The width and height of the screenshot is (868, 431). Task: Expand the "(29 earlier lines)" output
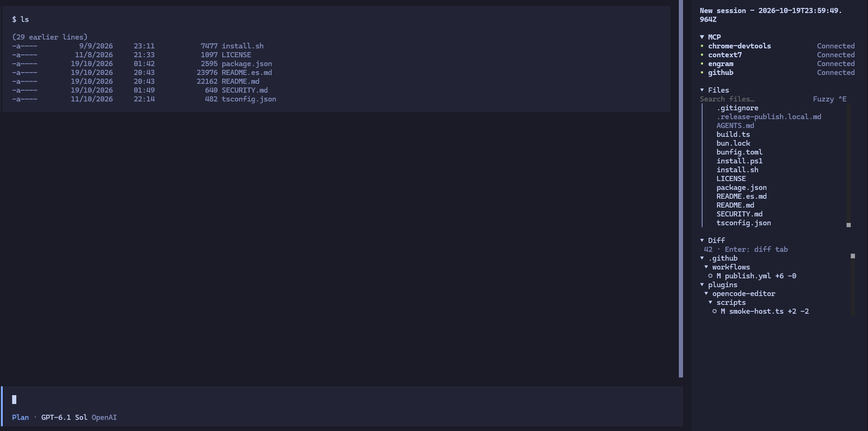point(50,37)
